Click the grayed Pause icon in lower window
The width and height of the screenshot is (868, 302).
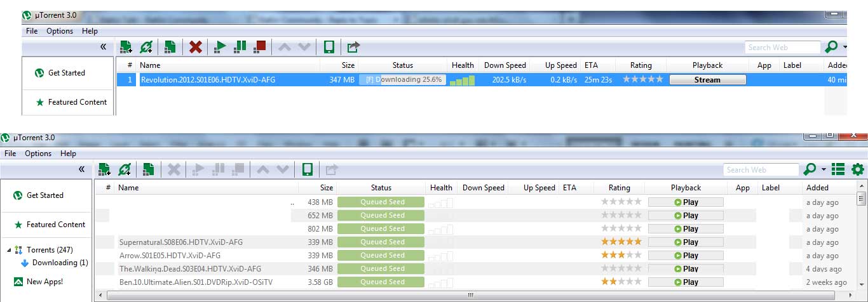click(219, 169)
